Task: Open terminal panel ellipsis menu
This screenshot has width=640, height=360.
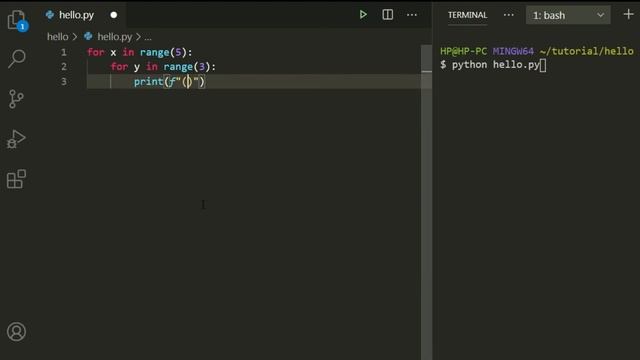Action: [x=509, y=15]
